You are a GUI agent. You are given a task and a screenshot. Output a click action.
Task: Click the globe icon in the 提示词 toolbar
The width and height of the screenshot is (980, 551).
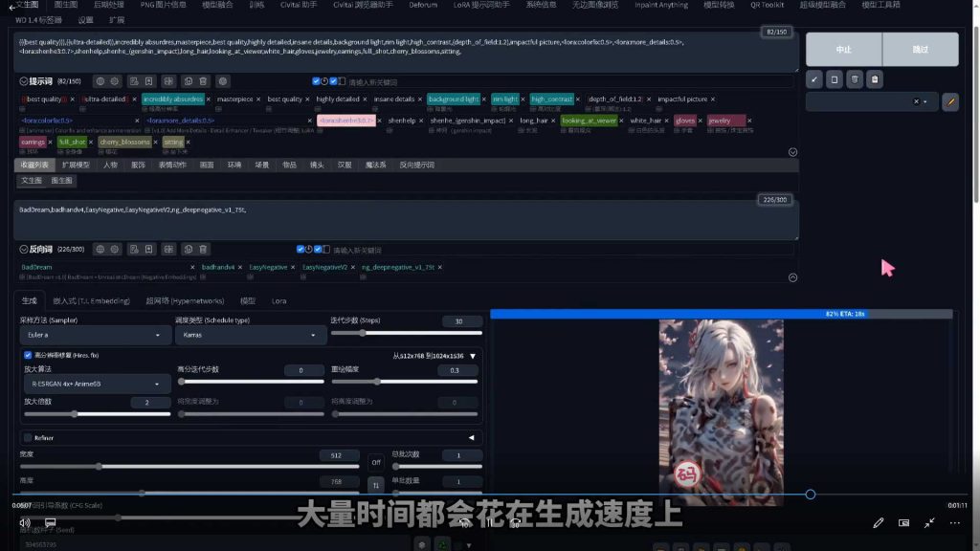click(x=100, y=81)
